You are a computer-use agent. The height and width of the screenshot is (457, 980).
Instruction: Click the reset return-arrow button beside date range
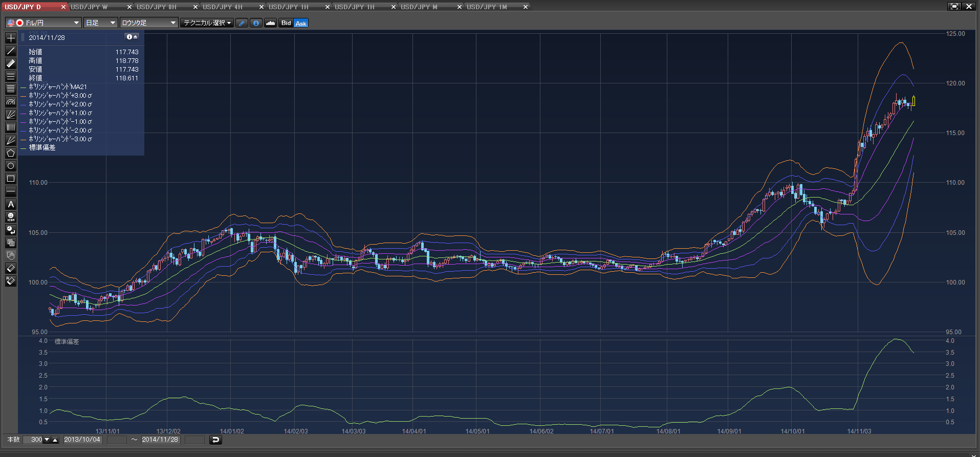tap(215, 440)
